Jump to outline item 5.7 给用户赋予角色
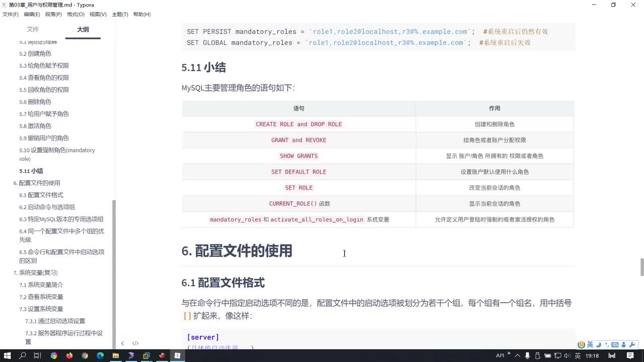This screenshot has width=644, height=362. pos(44,114)
